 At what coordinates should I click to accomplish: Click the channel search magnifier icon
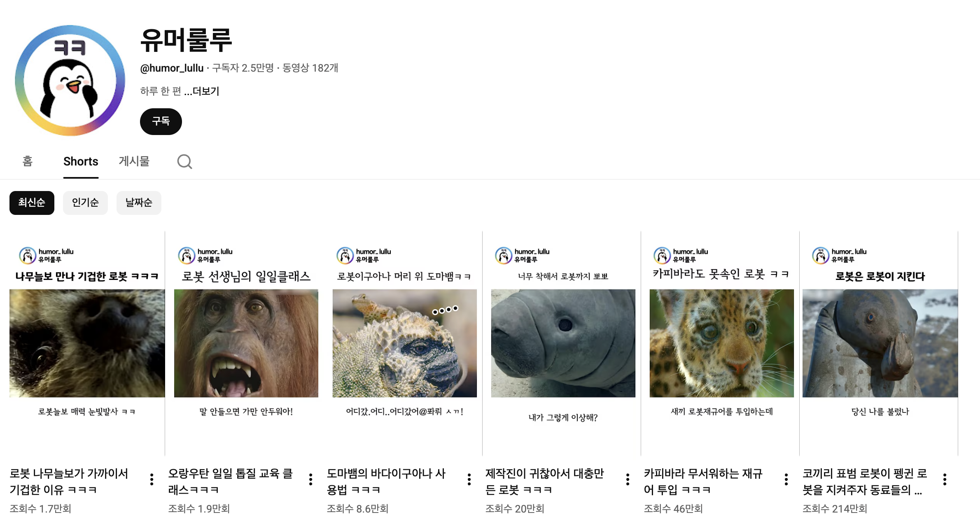tap(184, 161)
